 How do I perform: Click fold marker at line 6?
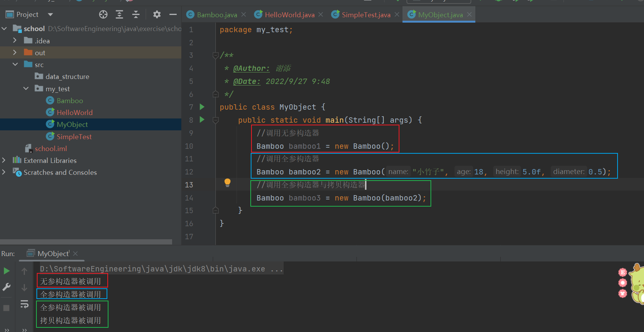(x=215, y=94)
